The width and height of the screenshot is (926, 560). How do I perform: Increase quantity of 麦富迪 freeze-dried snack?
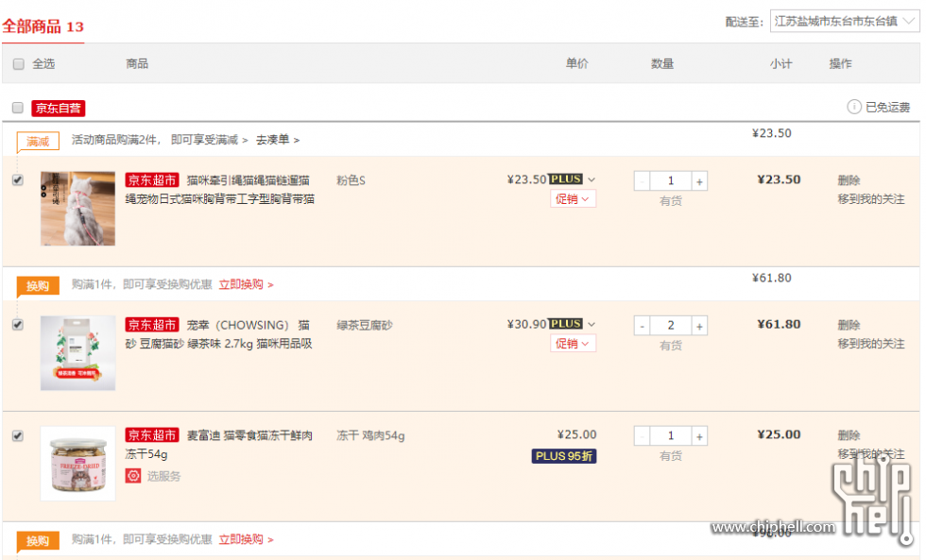[x=699, y=436]
